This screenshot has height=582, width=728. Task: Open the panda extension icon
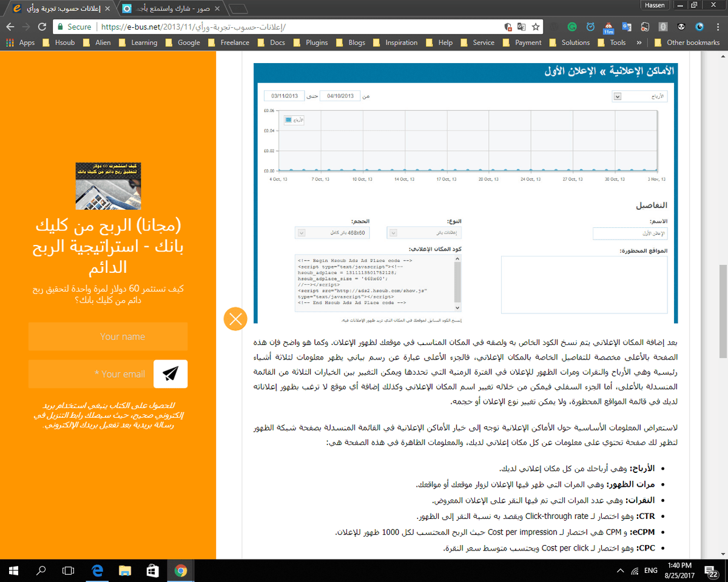tap(681, 27)
